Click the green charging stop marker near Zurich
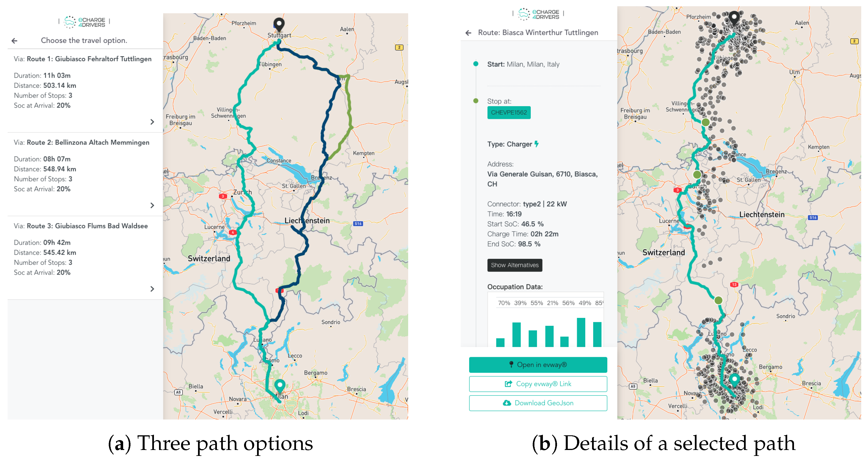868x461 pixels. 697,174
